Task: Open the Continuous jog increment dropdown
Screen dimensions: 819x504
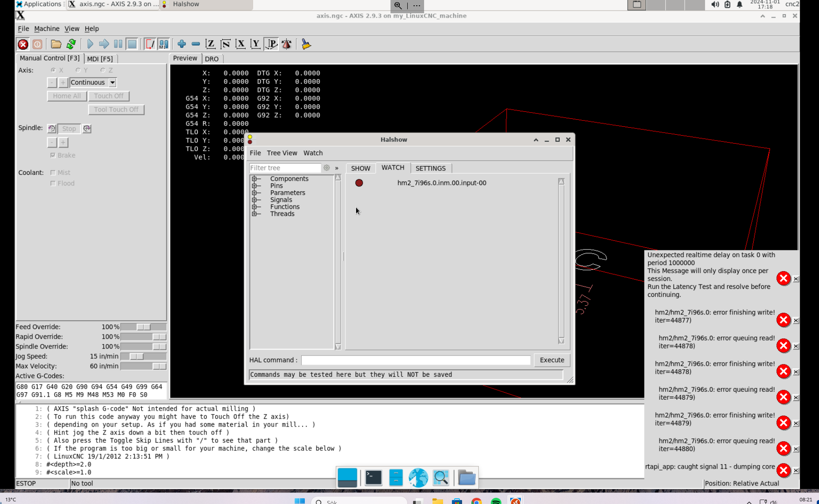Action: point(113,83)
